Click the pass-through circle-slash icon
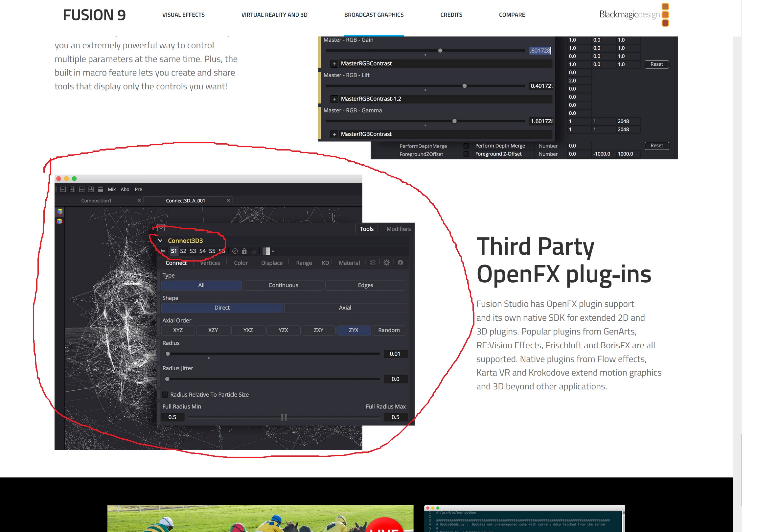 [235, 251]
